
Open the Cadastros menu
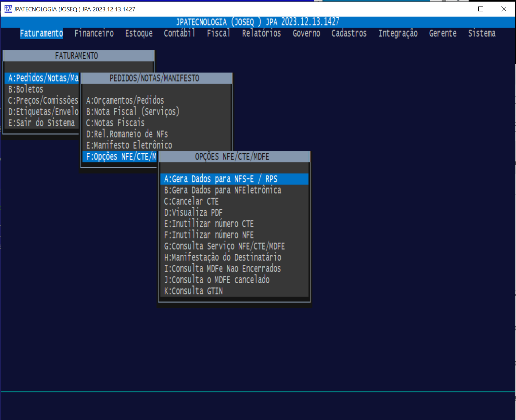point(349,33)
